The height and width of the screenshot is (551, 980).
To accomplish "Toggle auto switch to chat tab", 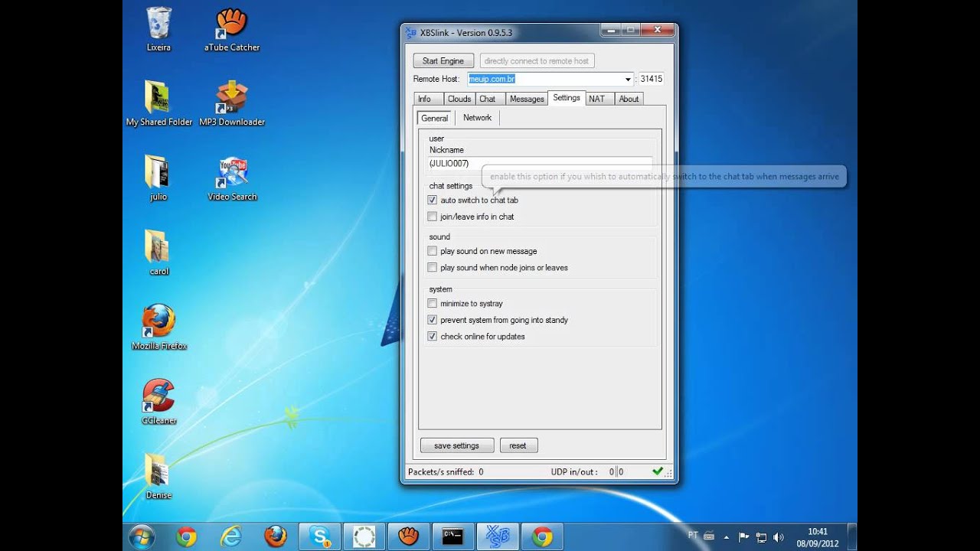I will pos(433,200).
